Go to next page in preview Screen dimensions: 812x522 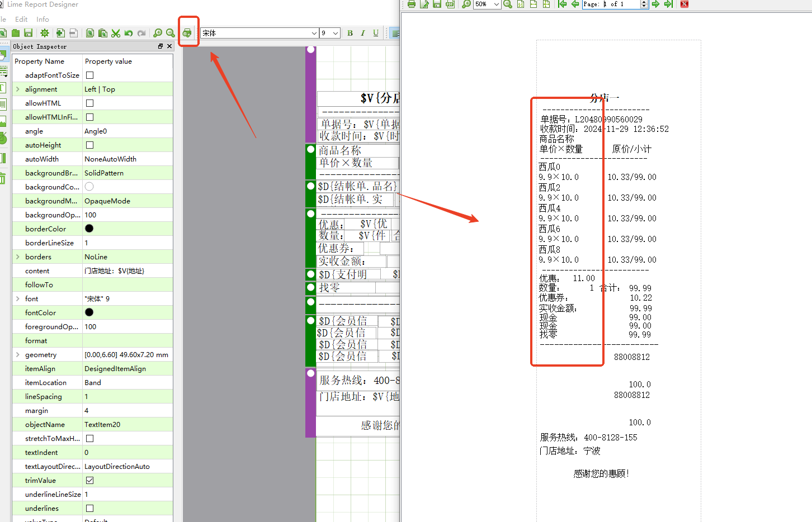(655, 4)
